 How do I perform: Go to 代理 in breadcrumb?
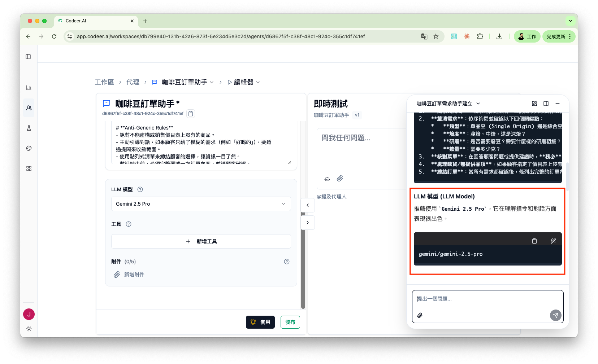click(133, 82)
